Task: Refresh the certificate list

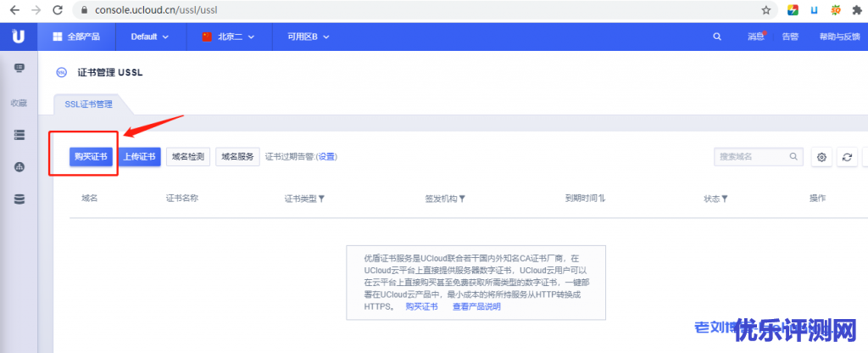Action: (x=846, y=157)
